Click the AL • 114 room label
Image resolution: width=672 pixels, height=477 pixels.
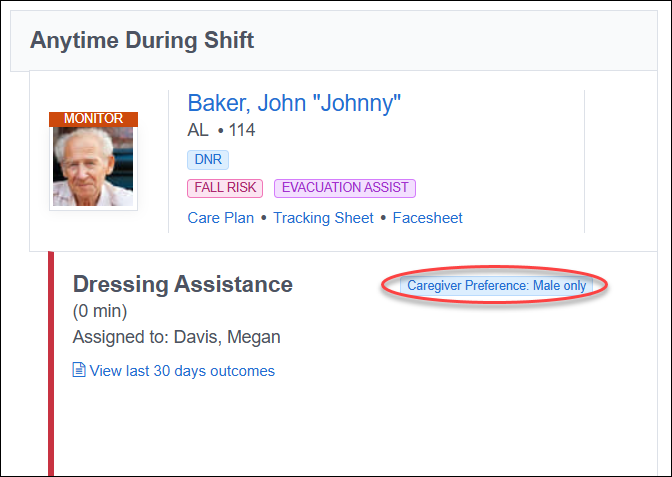pos(221,130)
